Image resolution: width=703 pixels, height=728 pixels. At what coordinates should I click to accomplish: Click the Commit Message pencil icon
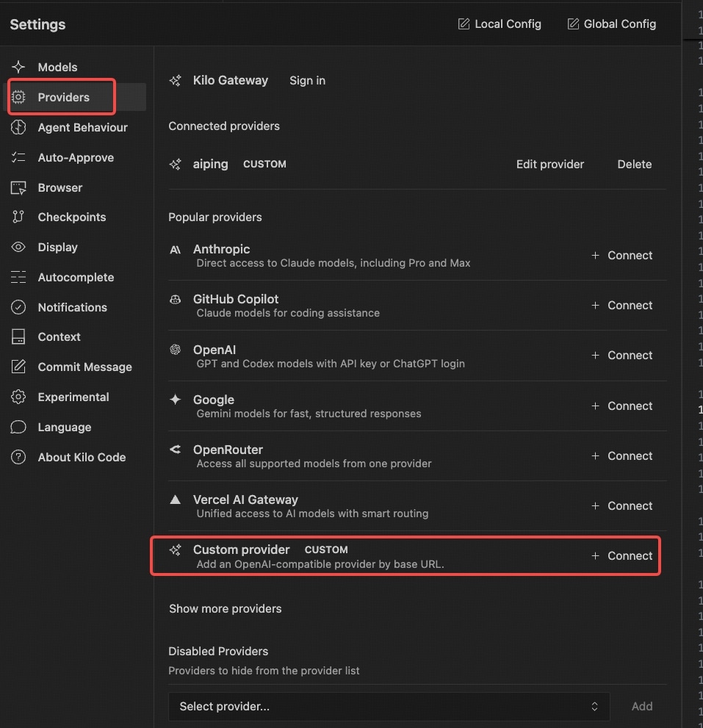pos(18,367)
